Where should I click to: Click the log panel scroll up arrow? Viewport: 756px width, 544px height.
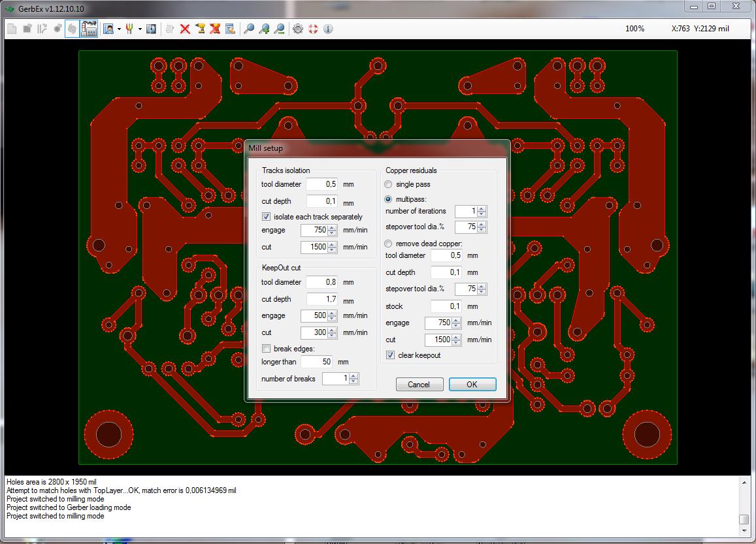coord(744,483)
